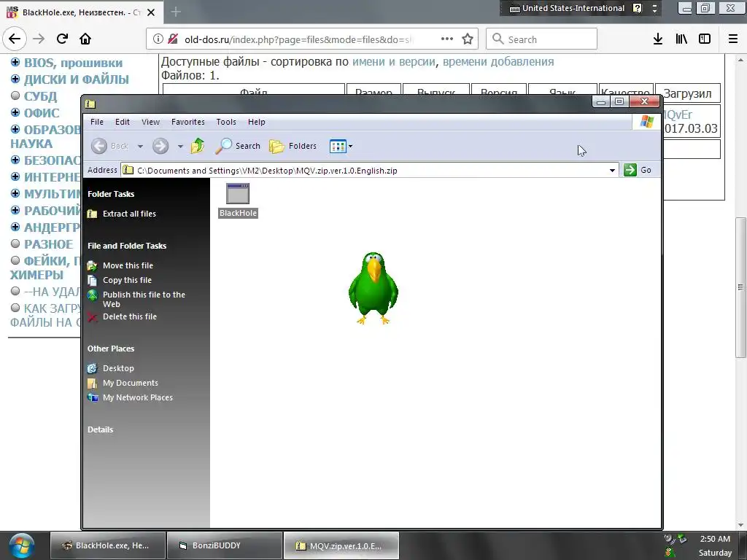Viewport: 747px width, 560px height.
Task: Click Delete this file task
Action: 122,316
